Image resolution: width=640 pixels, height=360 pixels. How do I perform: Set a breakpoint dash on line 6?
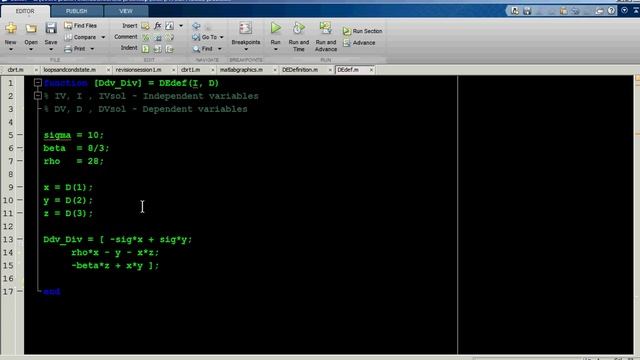coord(20,148)
